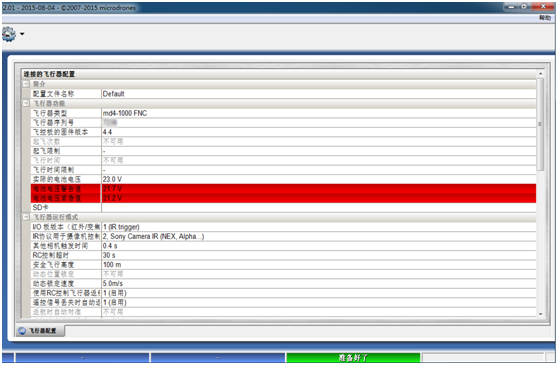Screen dimensions: 558x365
Task: Click the 23.0 V actual battery voltage row
Action: point(284,179)
